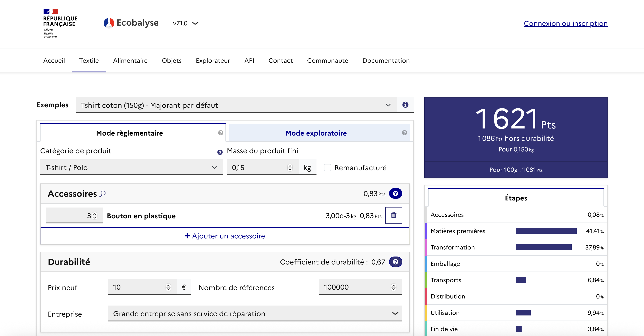644x336 pixels.
Task: Click Connexion ou inscription link
Action: point(565,23)
